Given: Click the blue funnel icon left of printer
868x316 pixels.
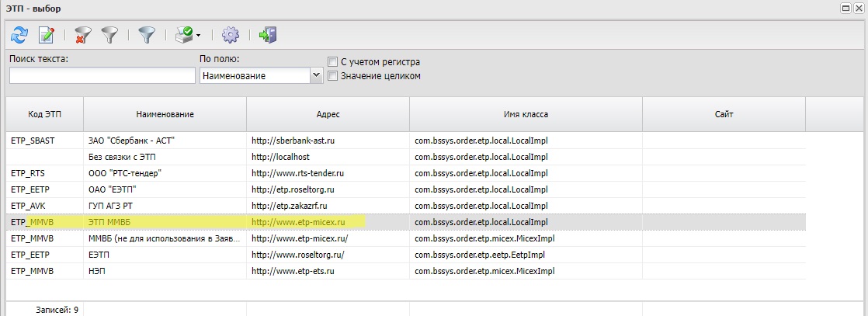Looking at the screenshot, I should pyautogui.click(x=147, y=35).
